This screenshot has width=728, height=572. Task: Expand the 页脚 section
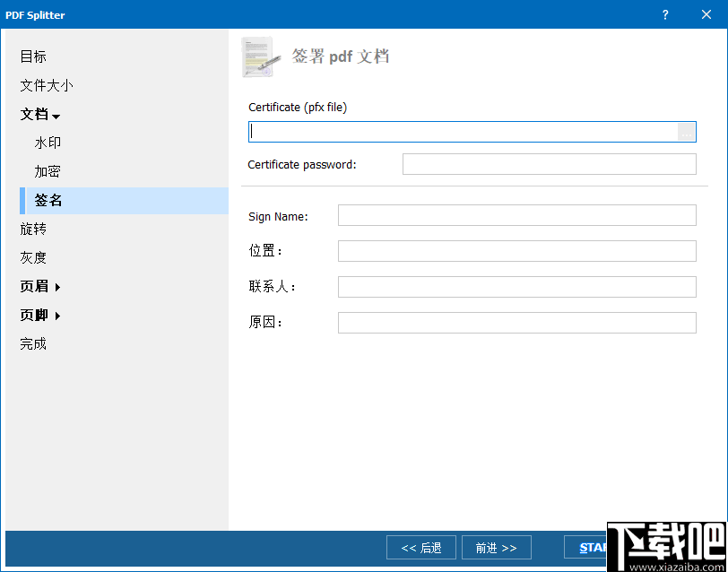click(39, 315)
